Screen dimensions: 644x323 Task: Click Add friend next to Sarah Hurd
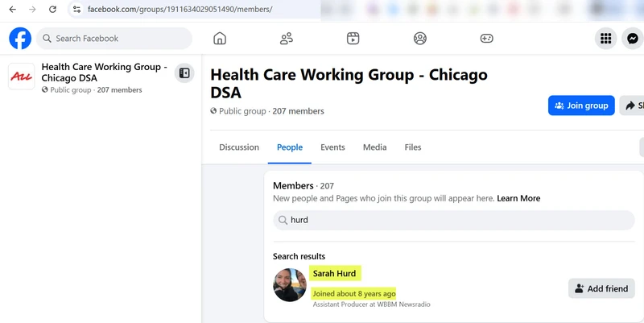point(601,288)
